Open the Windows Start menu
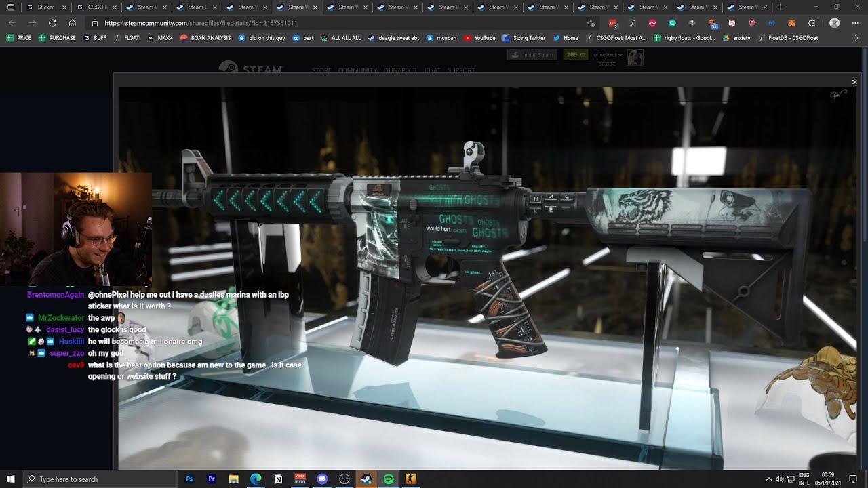 (x=10, y=479)
